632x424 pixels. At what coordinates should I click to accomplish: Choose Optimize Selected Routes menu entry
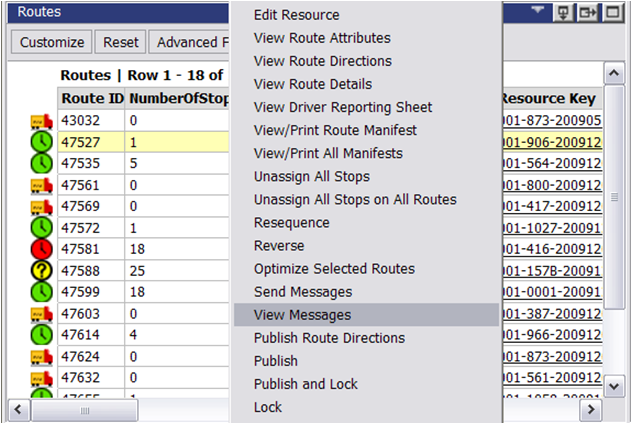pyautogui.click(x=334, y=269)
